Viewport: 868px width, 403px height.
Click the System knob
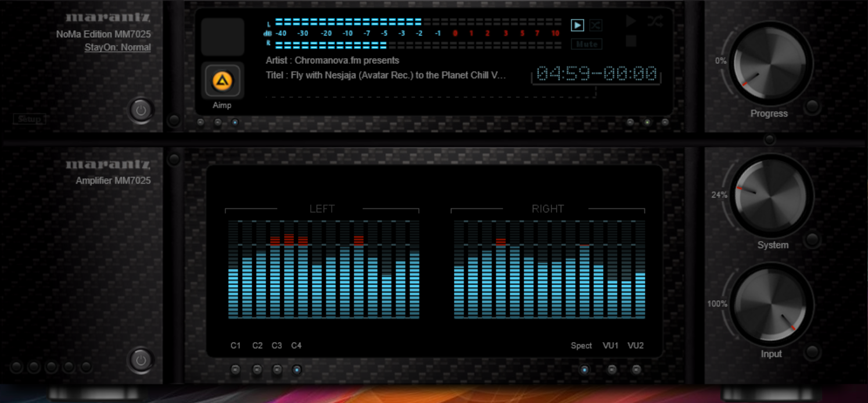(x=771, y=196)
